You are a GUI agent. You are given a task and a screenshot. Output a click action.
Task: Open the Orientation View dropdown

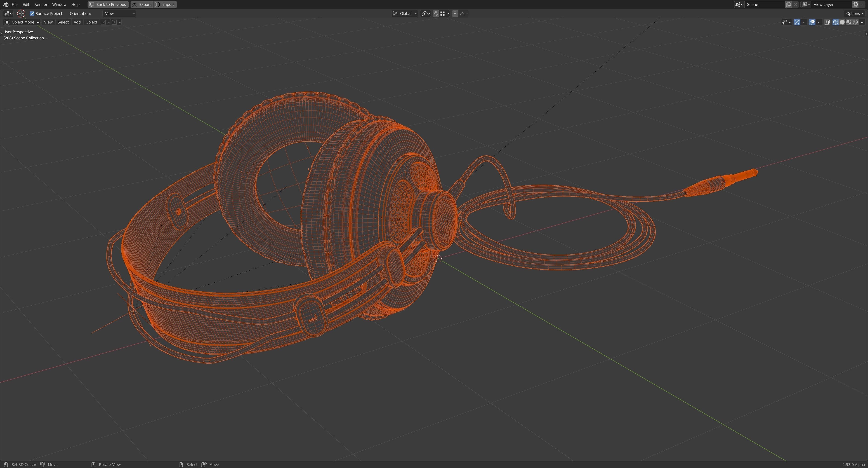point(119,14)
